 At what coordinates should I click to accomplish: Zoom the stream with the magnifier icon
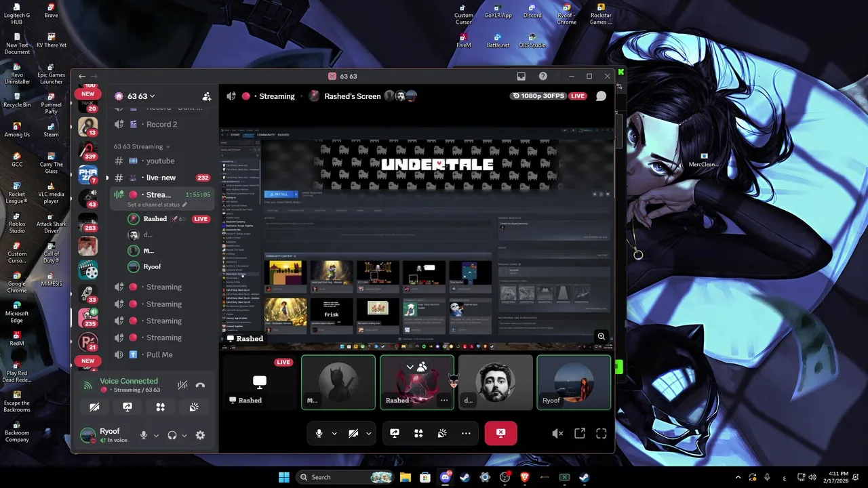pos(601,336)
